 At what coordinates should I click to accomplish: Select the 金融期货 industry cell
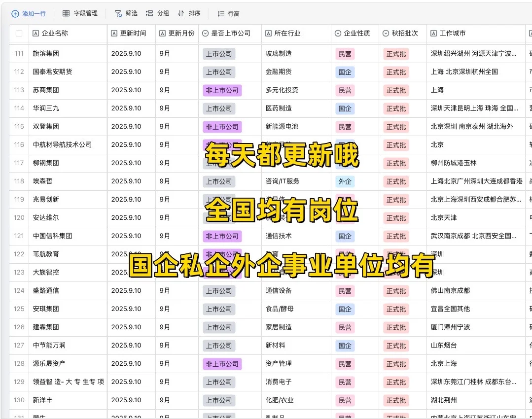tap(296, 72)
